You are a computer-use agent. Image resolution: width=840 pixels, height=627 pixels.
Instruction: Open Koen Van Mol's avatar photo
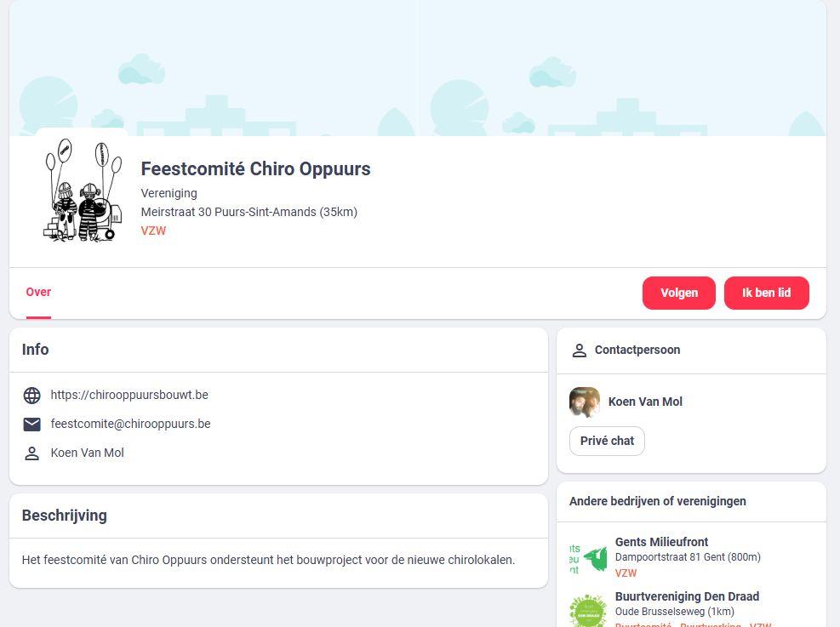585,402
